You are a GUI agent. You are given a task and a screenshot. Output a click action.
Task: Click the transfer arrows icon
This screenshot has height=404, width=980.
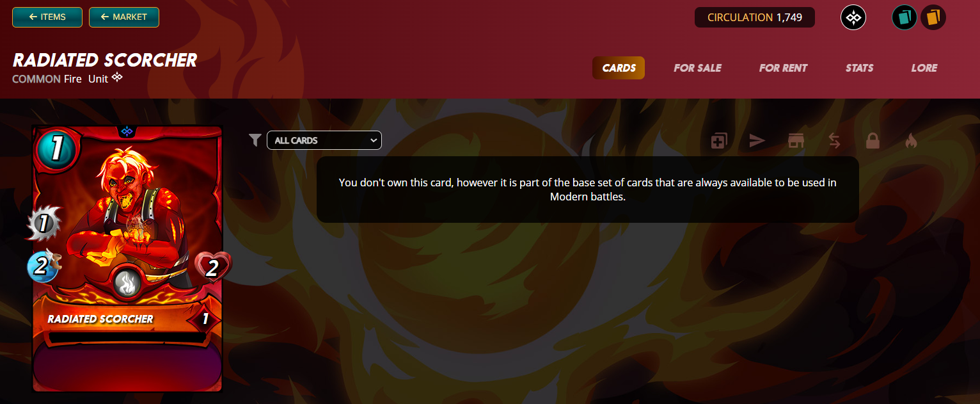point(834,141)
